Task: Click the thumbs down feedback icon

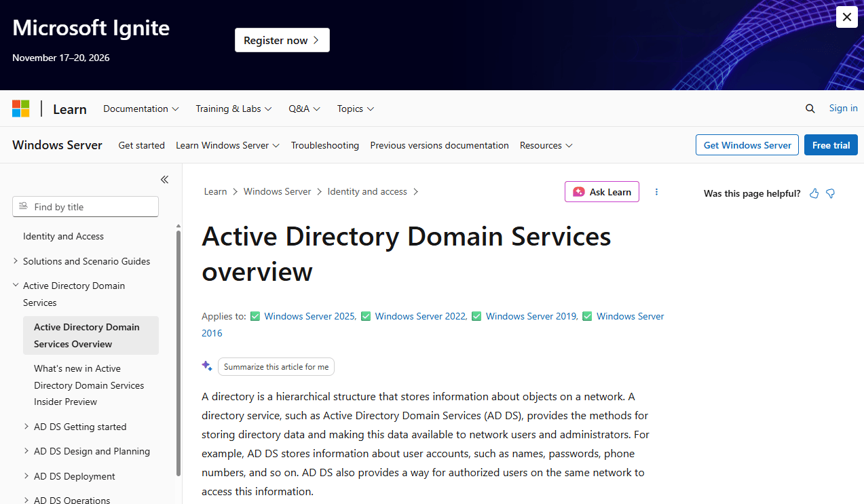Action: [x=830, y=193]
